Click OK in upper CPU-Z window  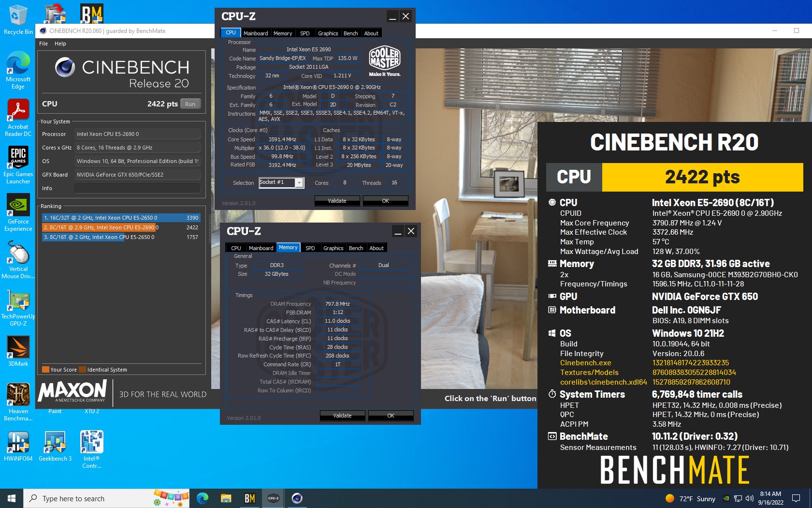point(385,201)
